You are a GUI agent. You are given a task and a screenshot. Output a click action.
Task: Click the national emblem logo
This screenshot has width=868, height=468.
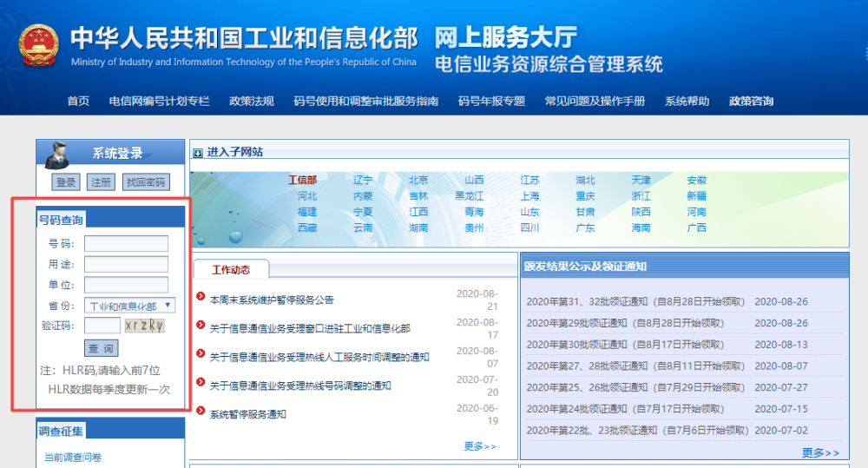click(38, 46)
